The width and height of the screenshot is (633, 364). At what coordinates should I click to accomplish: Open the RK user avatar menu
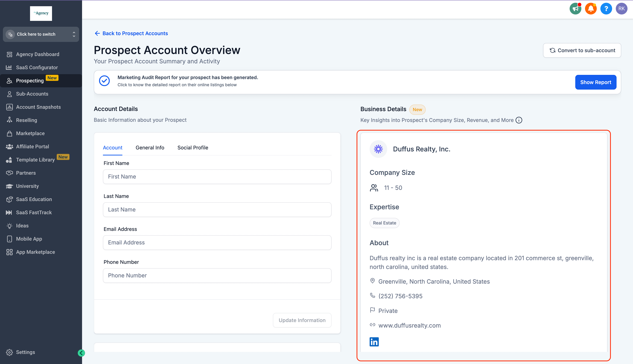coord(621,9)
